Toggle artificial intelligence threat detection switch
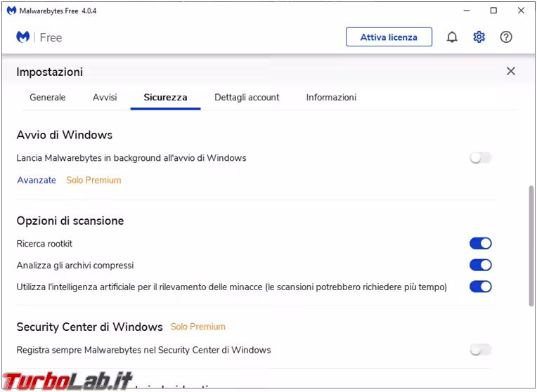 tap(481, 287)
